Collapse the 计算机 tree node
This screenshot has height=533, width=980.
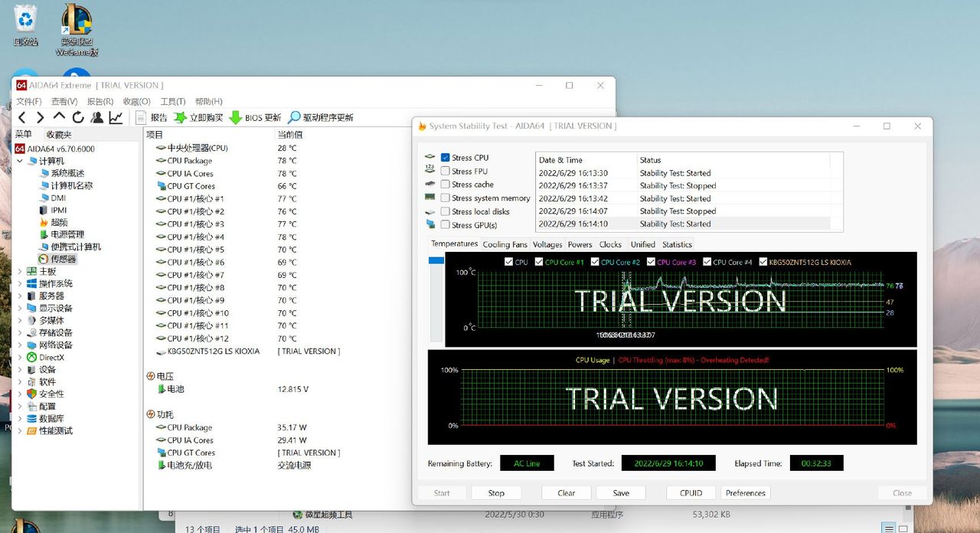point(20,161)
